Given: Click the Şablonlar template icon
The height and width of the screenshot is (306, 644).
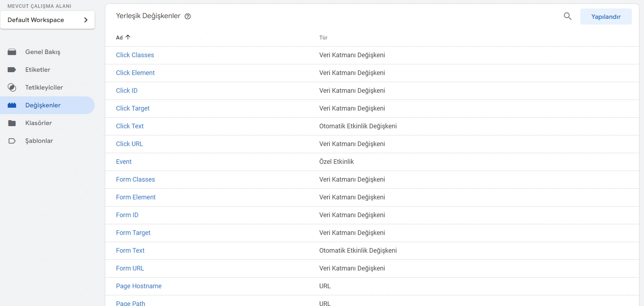Looking at the screenshot, I should point(12,141).
